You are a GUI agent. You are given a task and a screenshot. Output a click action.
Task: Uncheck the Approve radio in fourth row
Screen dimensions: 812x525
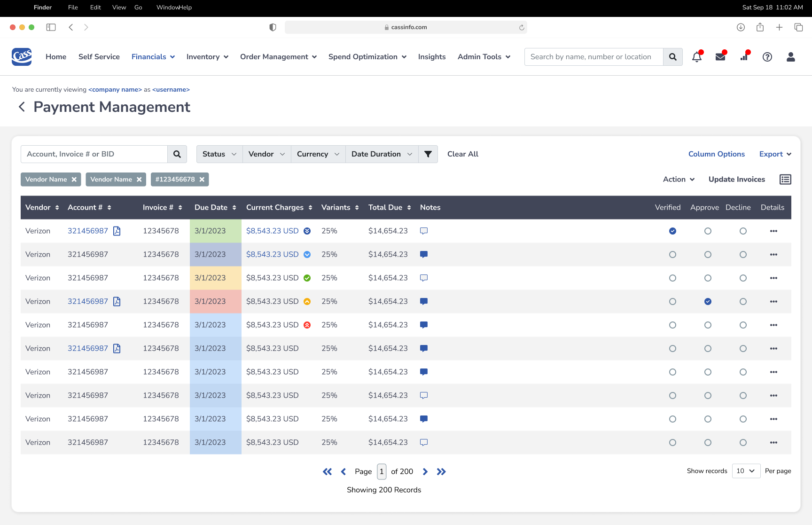[708, 301]
